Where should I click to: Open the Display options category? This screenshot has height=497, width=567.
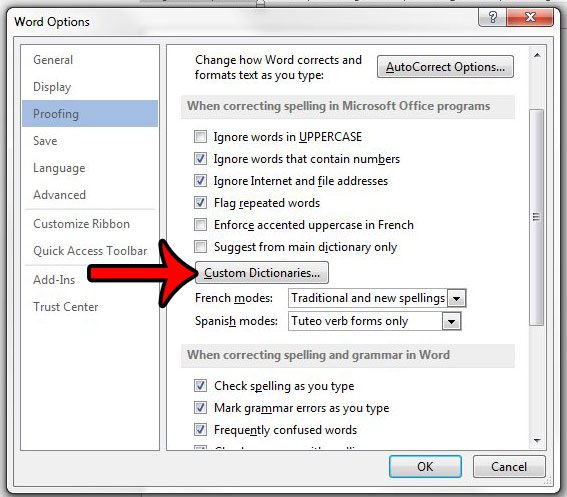click(90, 87)
